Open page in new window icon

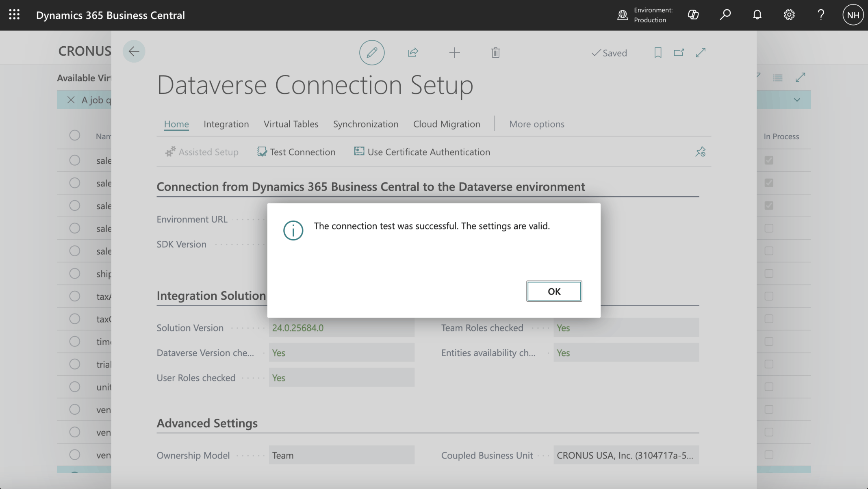tap(679, 52)
